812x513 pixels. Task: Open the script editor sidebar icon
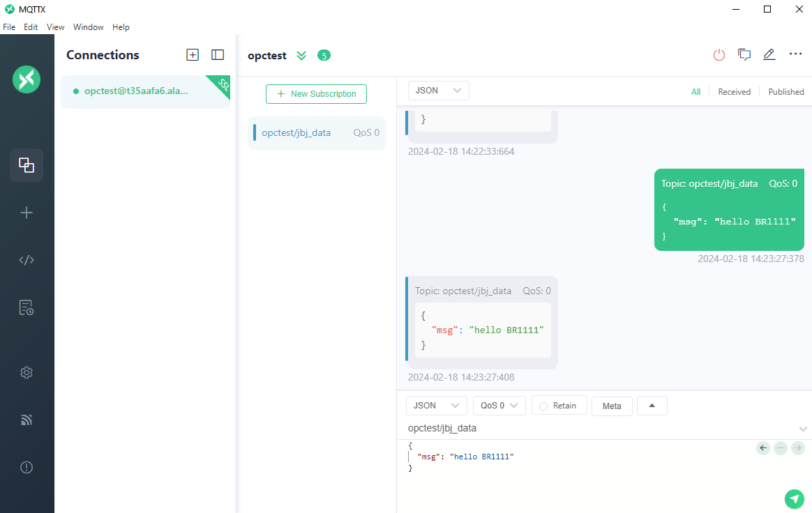(x=27, y=260)
